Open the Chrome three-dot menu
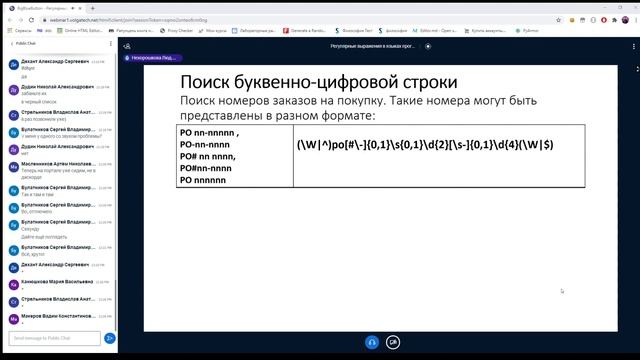640x360 pixels. pyautogui.click(x=636, y=20)
